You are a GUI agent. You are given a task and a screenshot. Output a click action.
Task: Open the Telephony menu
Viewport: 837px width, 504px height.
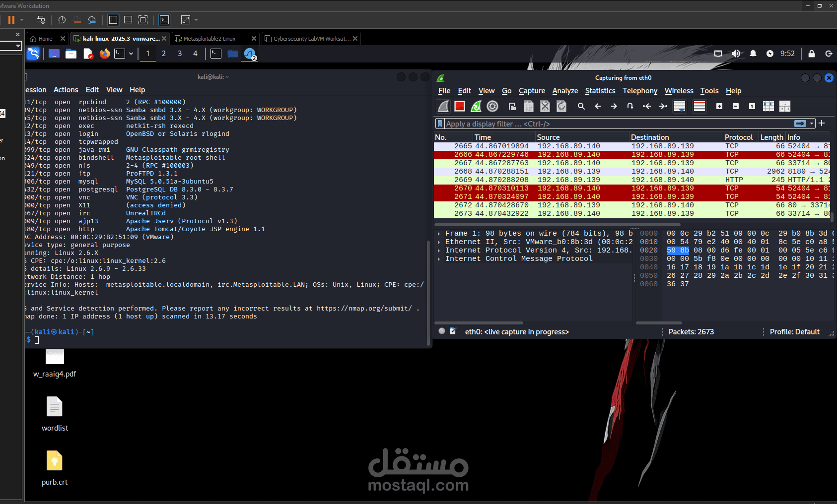pos(640,91)
